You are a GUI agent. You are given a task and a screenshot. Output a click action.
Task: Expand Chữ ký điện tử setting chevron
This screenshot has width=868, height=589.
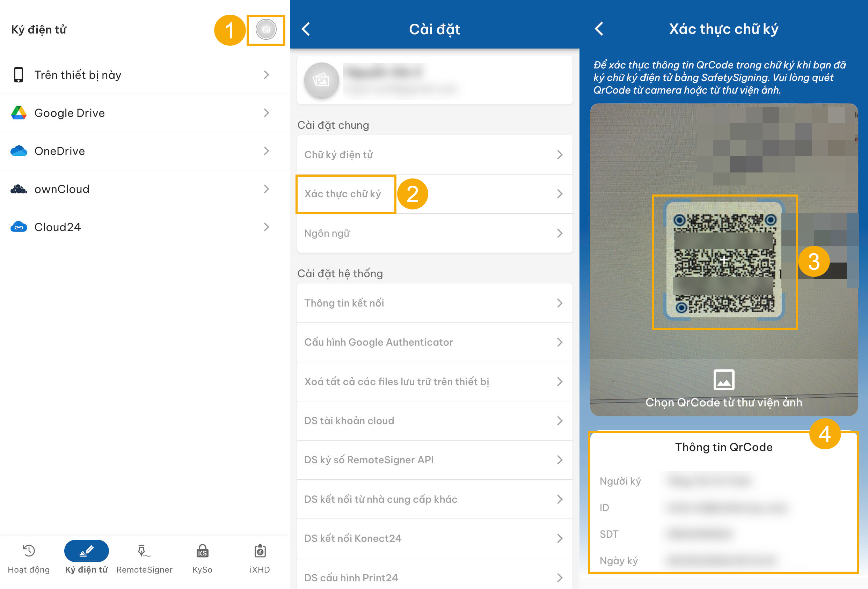[559, 155]
